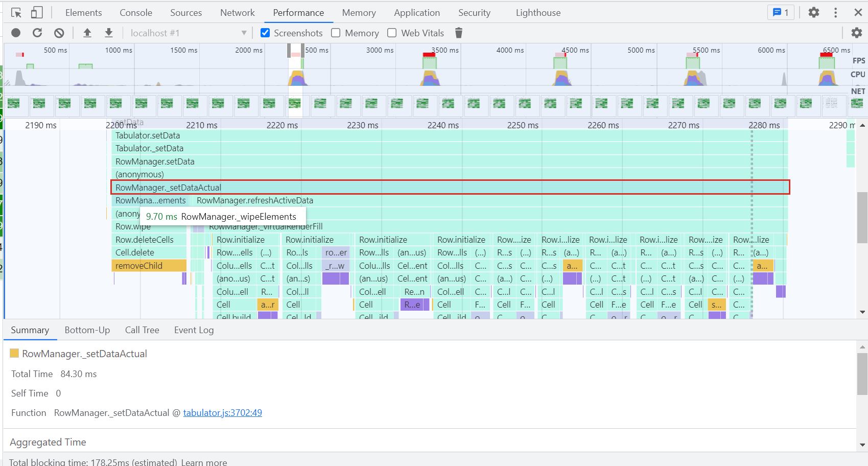This screenshot has height=466, width=868.
Task: Open the Security tab
Action: [x=474, y=12]
